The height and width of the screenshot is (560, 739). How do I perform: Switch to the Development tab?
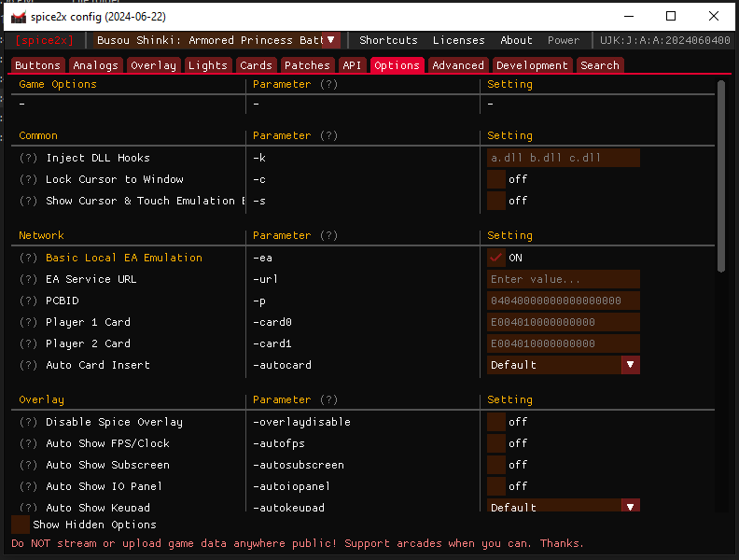[532, 65]
